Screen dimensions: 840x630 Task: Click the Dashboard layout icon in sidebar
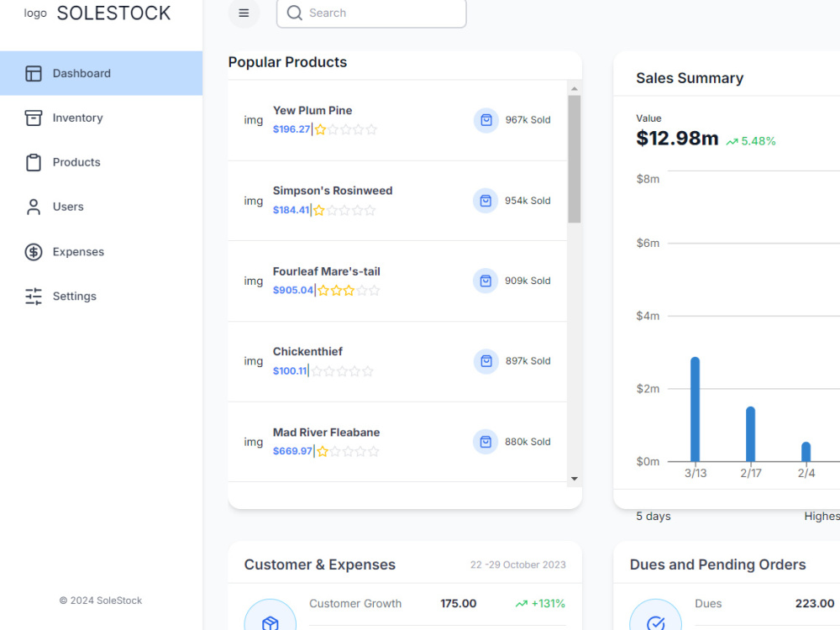[34, 73]
